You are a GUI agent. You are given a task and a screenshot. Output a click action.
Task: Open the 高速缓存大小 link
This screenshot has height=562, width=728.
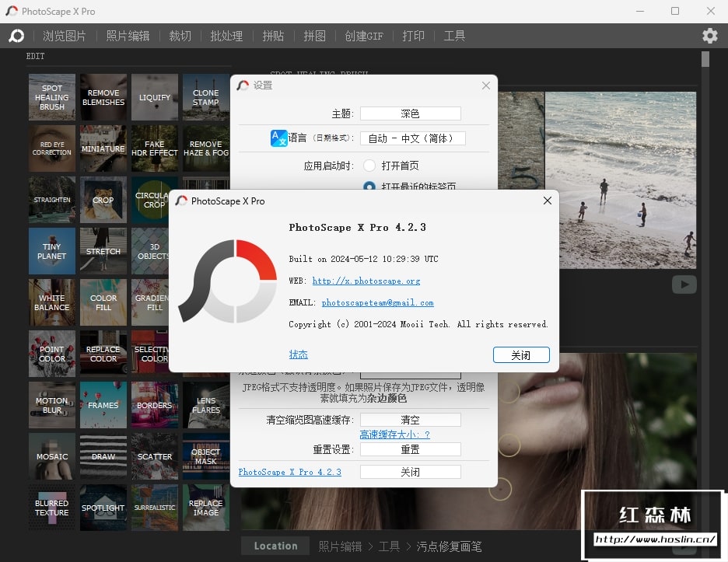pyautogui.click(x=394, y=435)
